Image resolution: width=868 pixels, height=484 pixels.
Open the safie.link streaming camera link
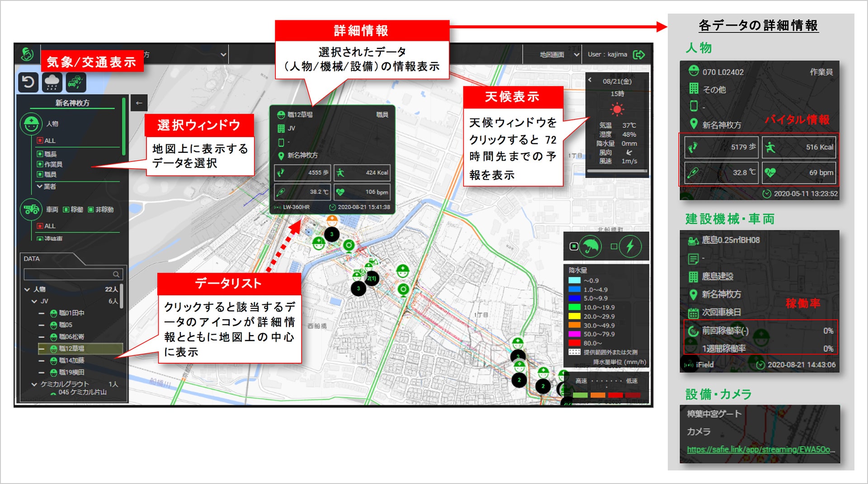pos(761,450)
